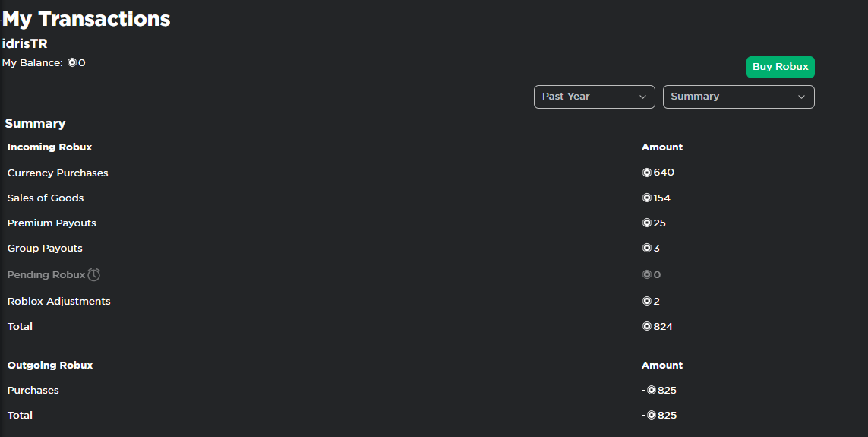Click Robux icon beside Group Payouts amount
Image resolution: width=868 pixels, height=437 pixels.
coord(647,248)
